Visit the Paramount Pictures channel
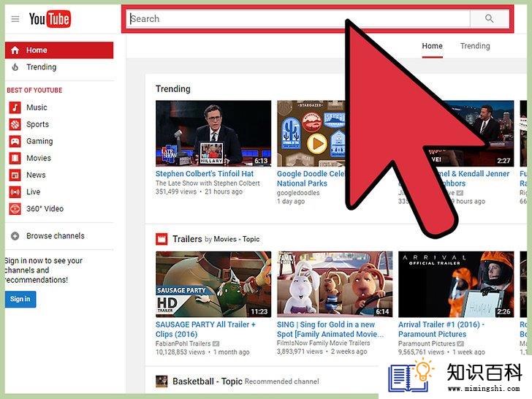 427,343
